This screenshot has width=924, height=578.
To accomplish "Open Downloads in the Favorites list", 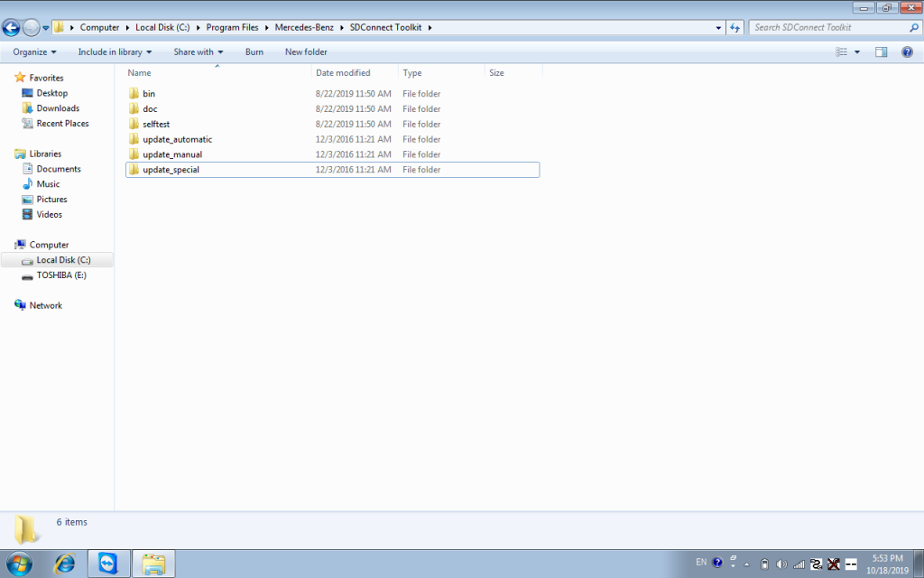I will (x=58, y=108).
